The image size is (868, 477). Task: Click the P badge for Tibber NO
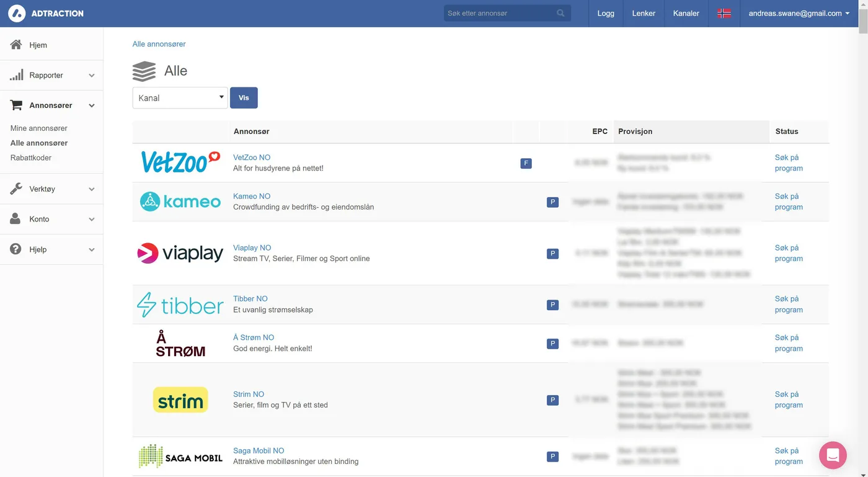552,305
